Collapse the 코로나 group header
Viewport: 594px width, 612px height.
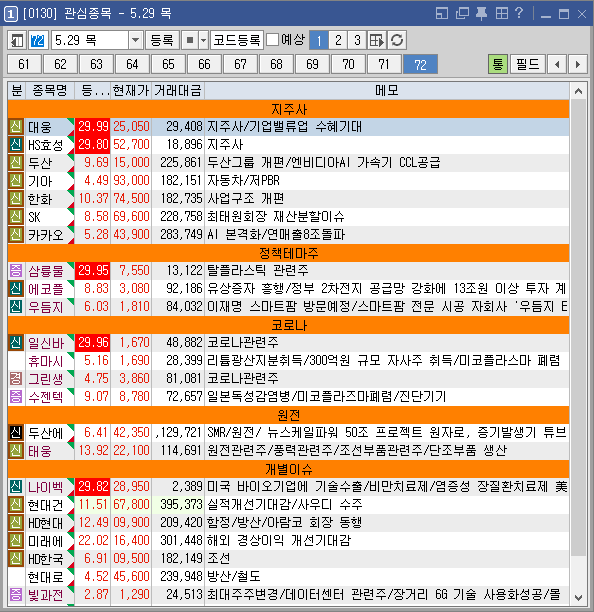288,325
